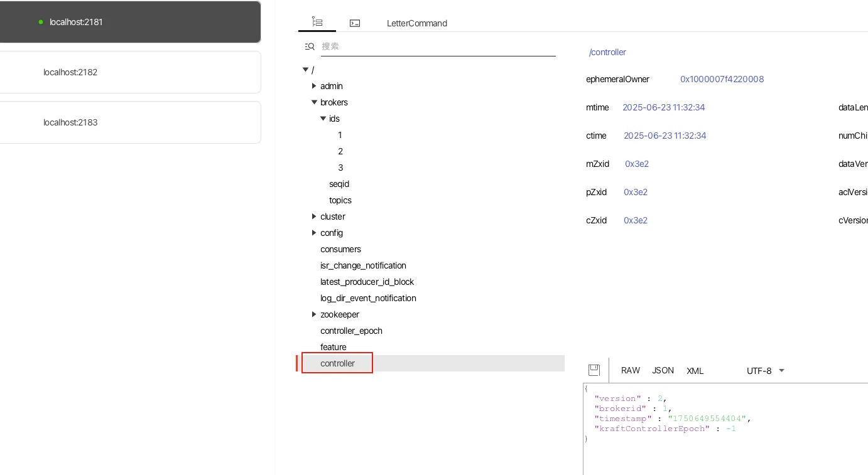Expand the cluster node

[314, 216]
